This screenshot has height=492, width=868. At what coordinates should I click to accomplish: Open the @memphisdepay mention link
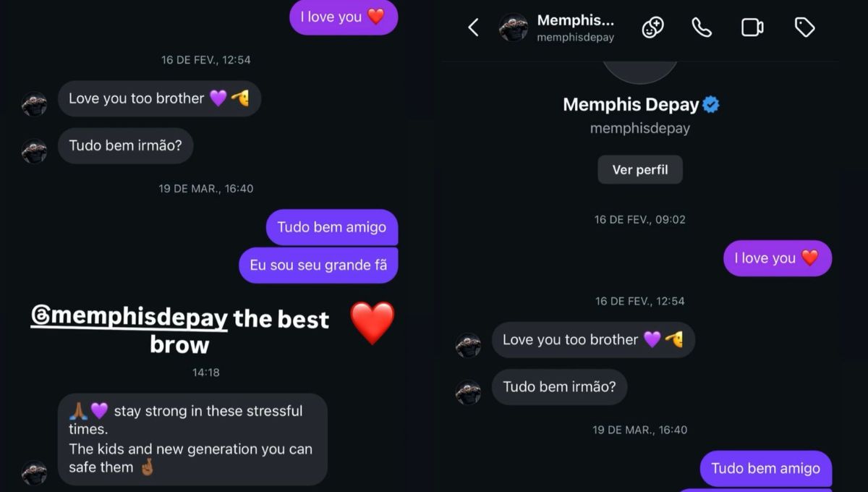click(129, 318)
